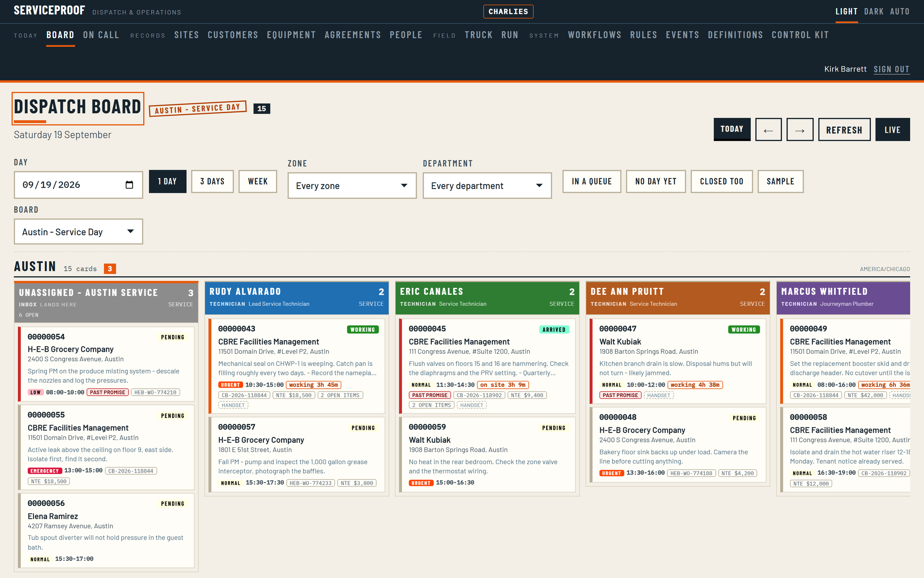Click the date input field 09/19/2026
The image size is (924, 578).
pos(78,185)
